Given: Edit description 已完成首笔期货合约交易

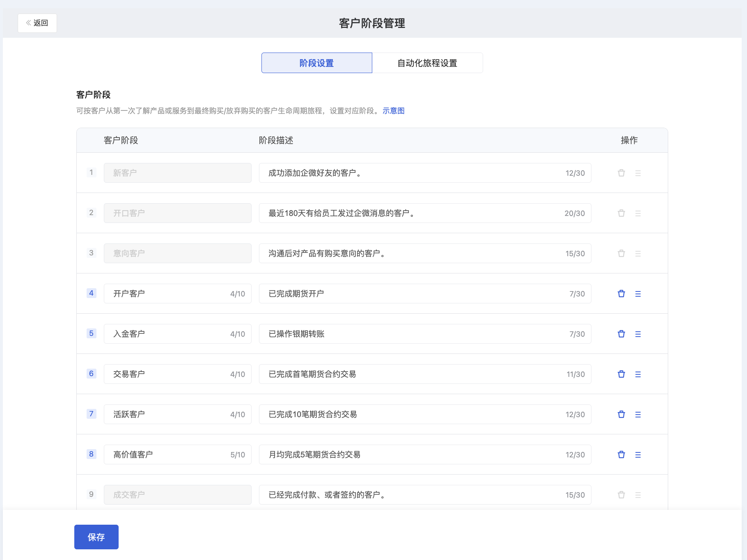Looking at the screenshot, I should (x=425, y=374).
